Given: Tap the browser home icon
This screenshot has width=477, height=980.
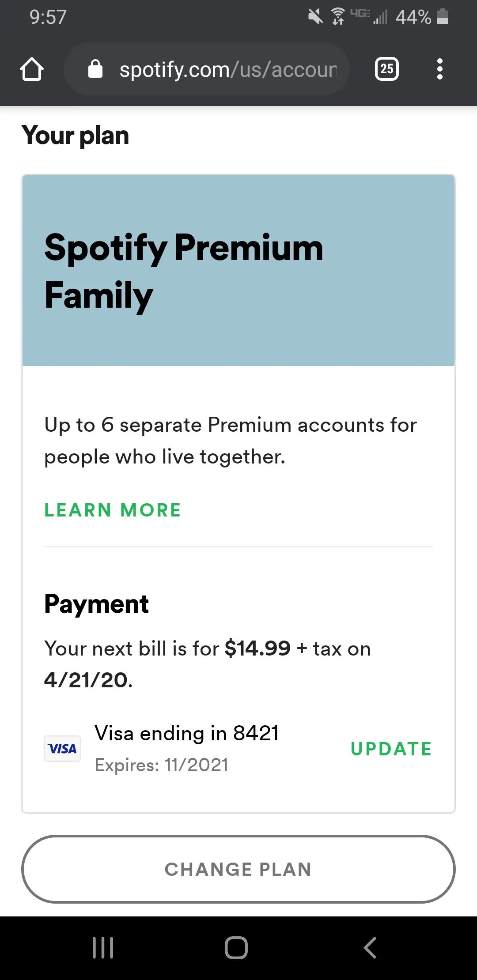Looking at the screenshot, I should pos(32,69).
